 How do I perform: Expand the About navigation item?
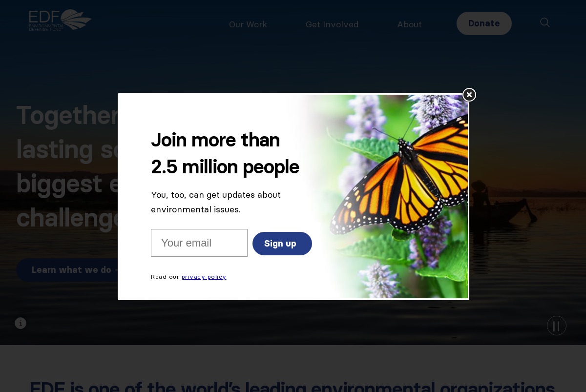[x=409, y=24]
